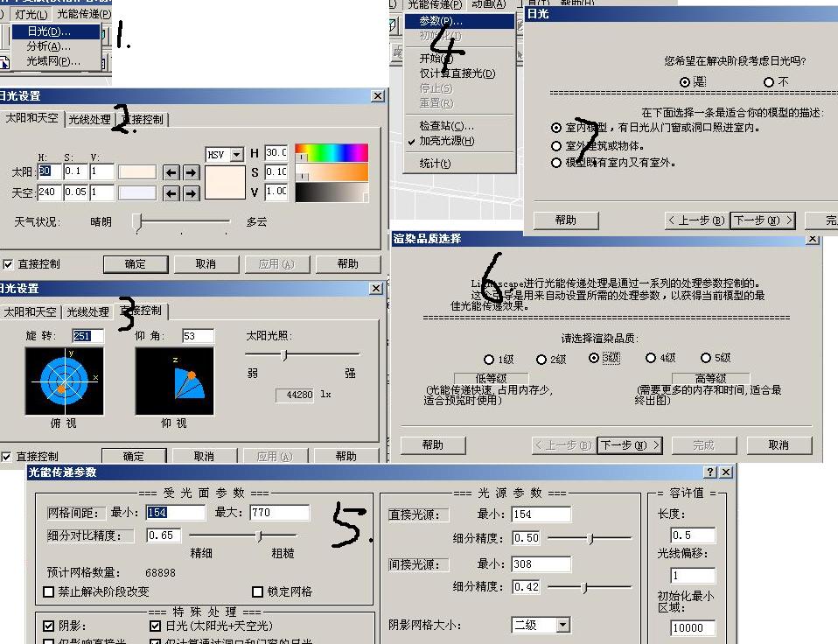The image size is (838, 644).
Task: Select the 是 radio button in 日光 wizard
Action: [x=685, y=81]
